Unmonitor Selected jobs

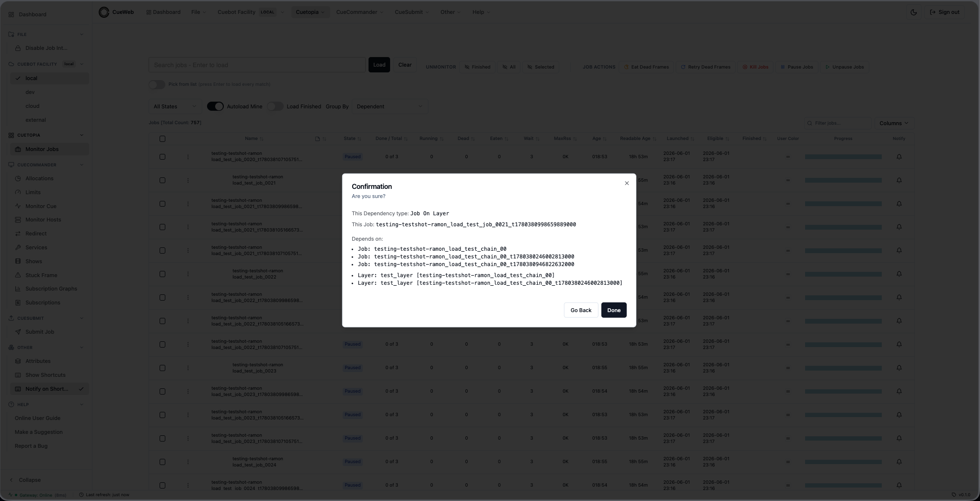541,67
